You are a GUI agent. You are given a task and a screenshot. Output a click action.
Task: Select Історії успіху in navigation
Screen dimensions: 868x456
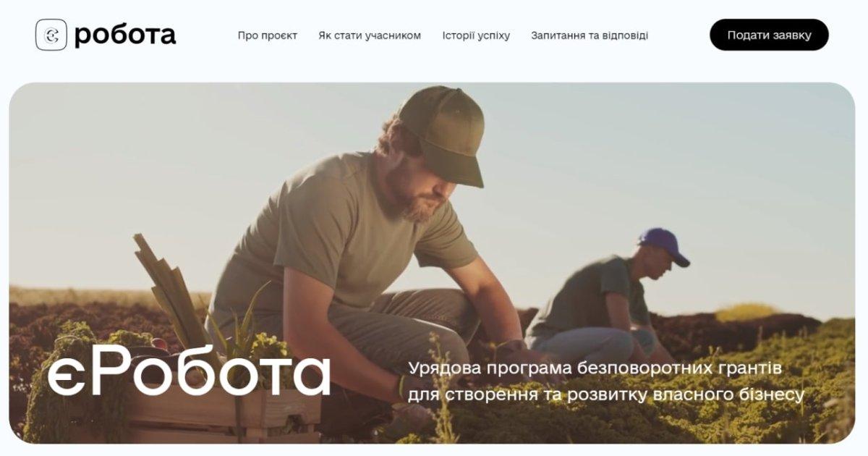pos(476,35)
